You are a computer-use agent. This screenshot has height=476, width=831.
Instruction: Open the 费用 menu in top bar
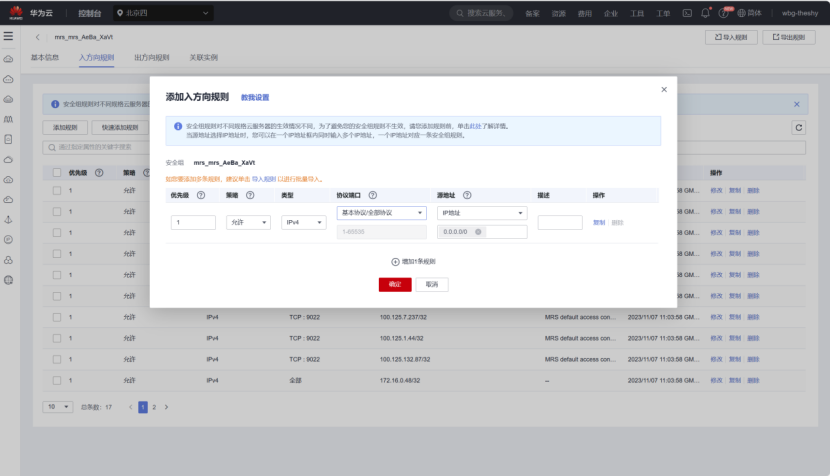[585, 13]
